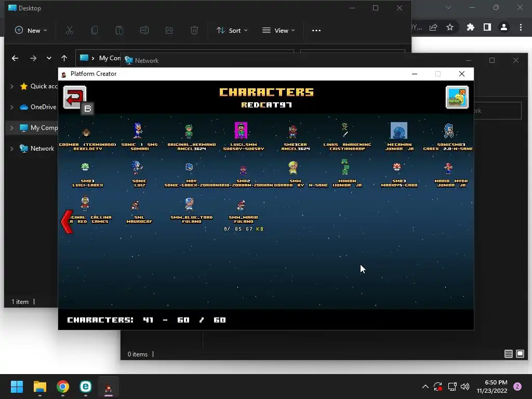Bookmark the page with Chrome star icon
This screenshot has height=399, width=532.
pyautogui.click(x=450, y=27)
